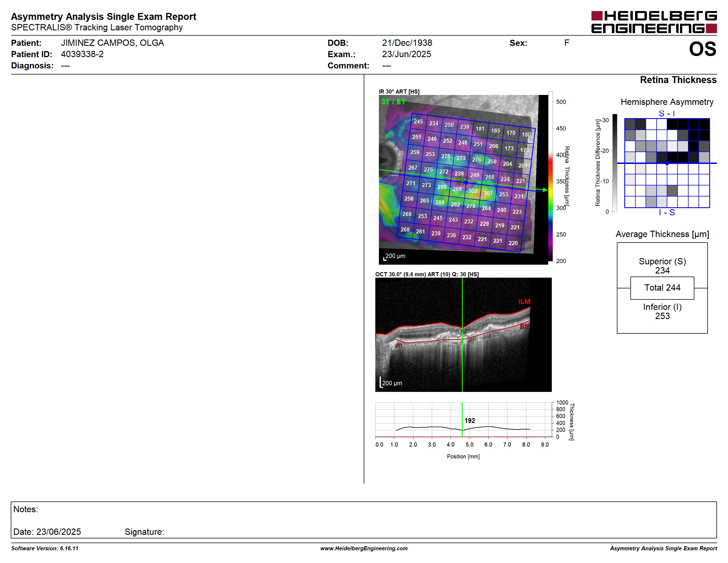Viewport: 728px width, 563px height.
Task: Click the 31 / 61 scan counter
Action: [x=393, y=102]
